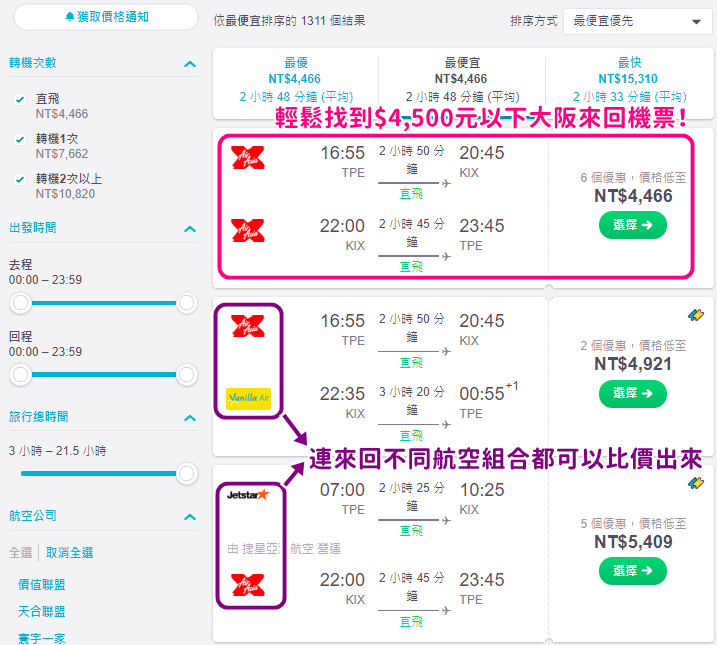The width and height of the screenshot is (717, 645).
Task: Click the Jetstar logo on the 07:00 flight
Action: 248,495
